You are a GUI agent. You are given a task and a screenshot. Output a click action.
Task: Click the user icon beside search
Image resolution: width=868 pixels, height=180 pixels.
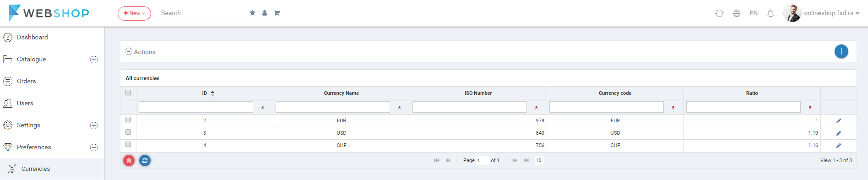coord(265,13)
